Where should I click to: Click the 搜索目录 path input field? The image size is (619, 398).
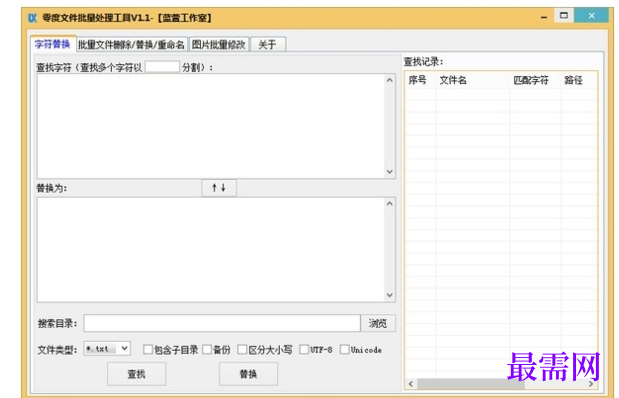[x=222, y=323]
